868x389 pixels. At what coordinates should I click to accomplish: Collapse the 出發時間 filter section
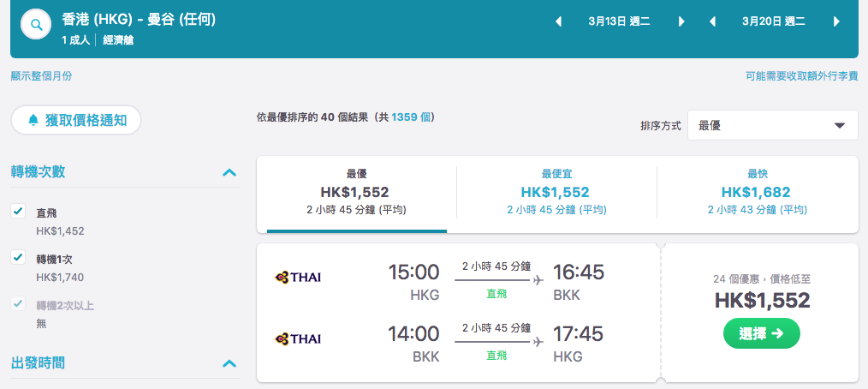(x=229, y=364)
